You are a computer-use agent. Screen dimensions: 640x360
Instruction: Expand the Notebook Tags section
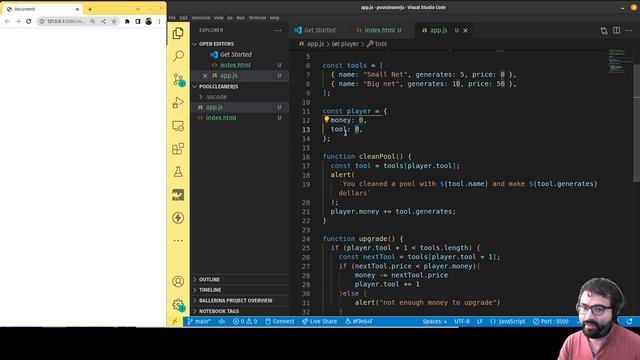coord(219,311)
